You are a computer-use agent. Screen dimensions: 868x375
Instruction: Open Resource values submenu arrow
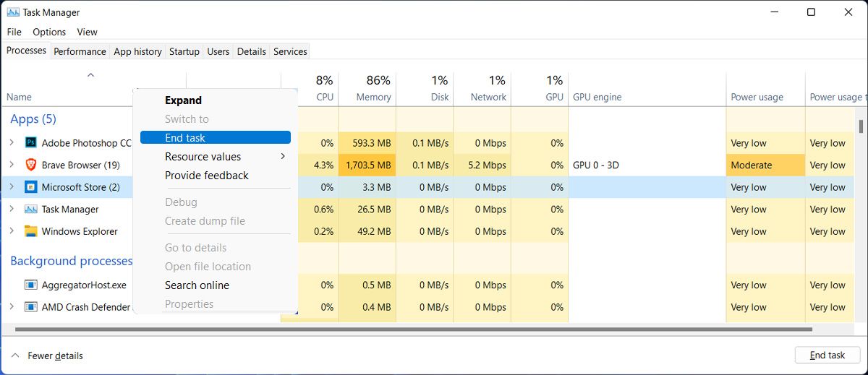tap(283, 156)
